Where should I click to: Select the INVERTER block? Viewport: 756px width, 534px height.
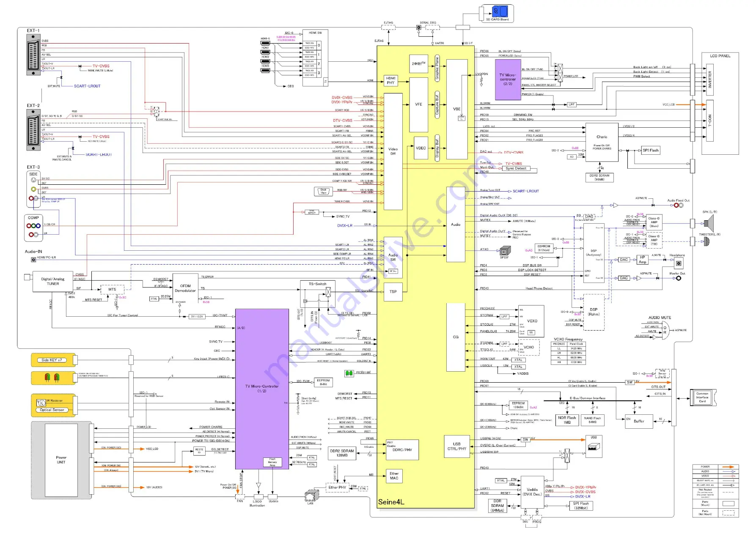click(710, 79)
